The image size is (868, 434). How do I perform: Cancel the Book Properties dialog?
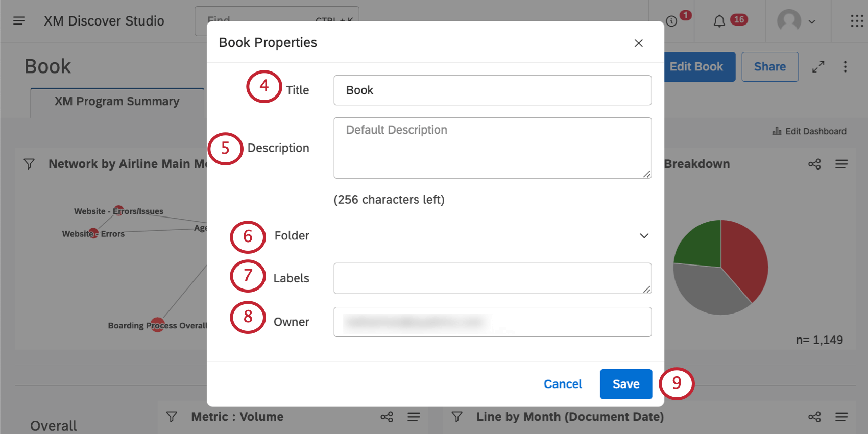click(563, 384)
